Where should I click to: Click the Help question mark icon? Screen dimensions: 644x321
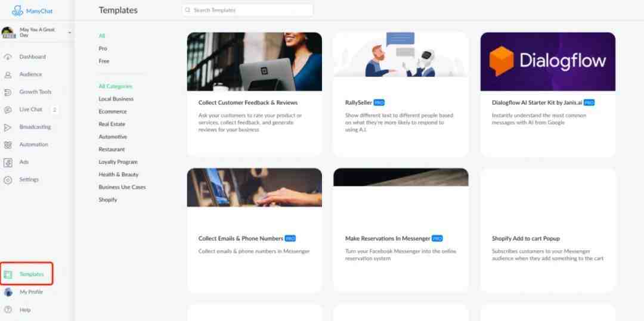[8, 310]
